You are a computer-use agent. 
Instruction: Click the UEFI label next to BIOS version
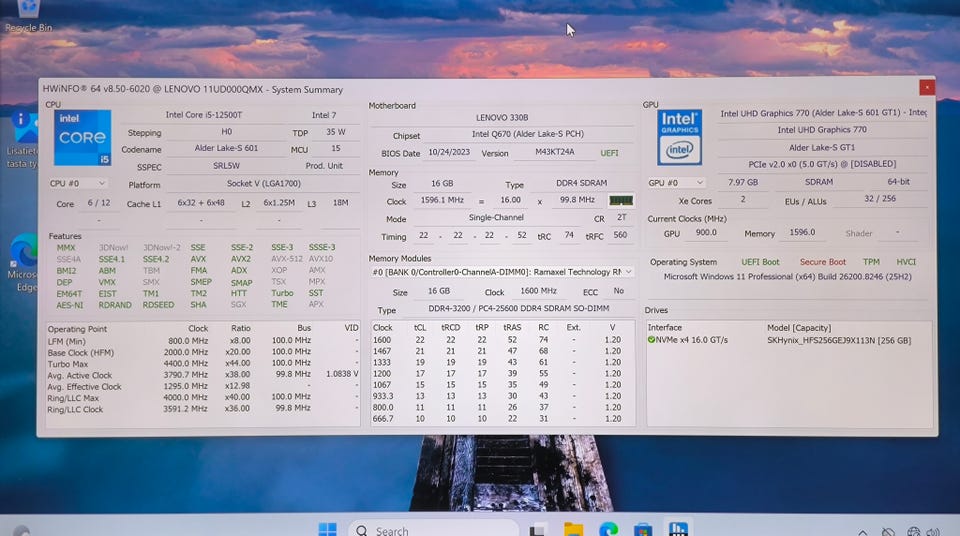tap(609, 153)
